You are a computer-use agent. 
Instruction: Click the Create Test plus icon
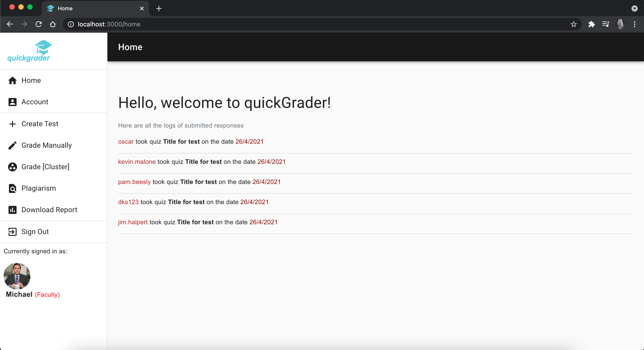(x=12, y=124)
